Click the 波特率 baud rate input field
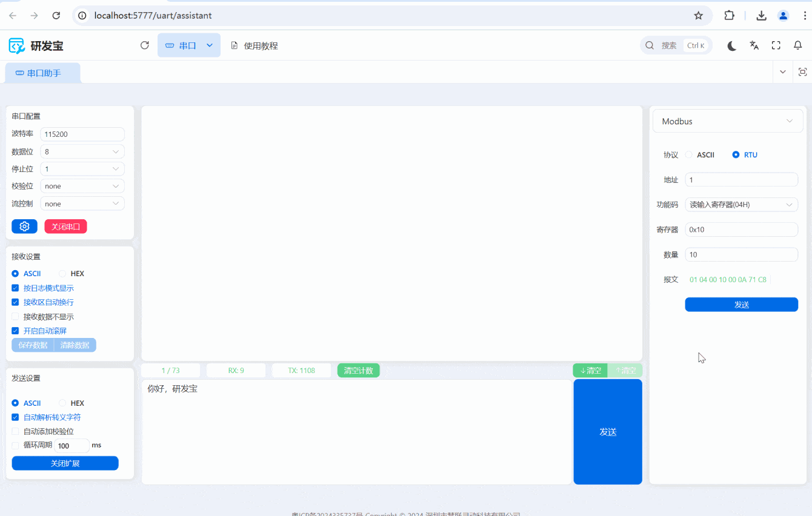Image resolution: width=812 pixels, height=516 pixels. point(82,134)
